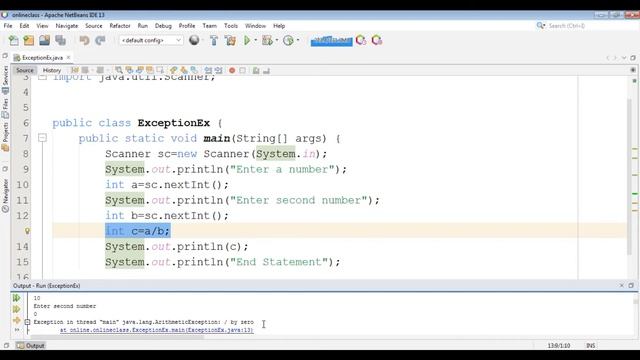
Task: Click the cursor position 13:9/1:10 indicator
Action: click(x=559, y=345)
